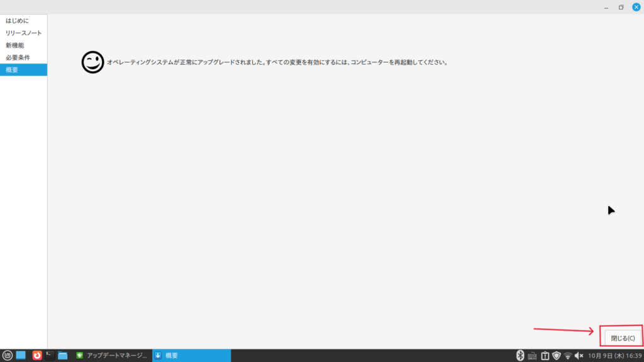
Task: Open the date and time clock
Action: 614,356
